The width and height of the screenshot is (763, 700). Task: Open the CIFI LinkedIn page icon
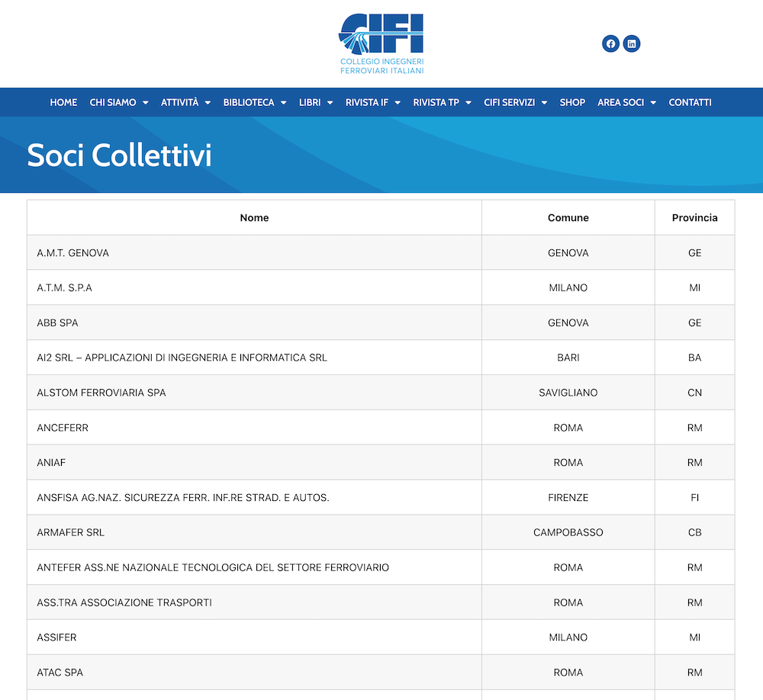tap(632, 43)
